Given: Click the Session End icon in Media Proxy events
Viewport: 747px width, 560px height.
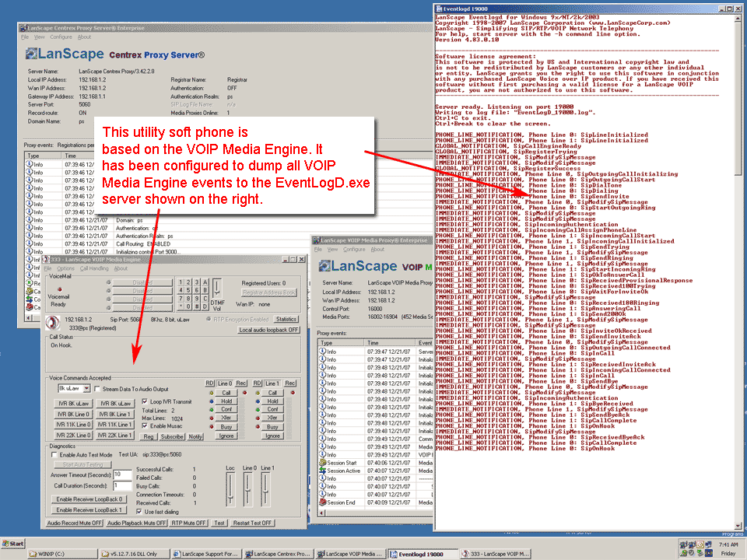Looking at the screenshot, I should (322, 502).
